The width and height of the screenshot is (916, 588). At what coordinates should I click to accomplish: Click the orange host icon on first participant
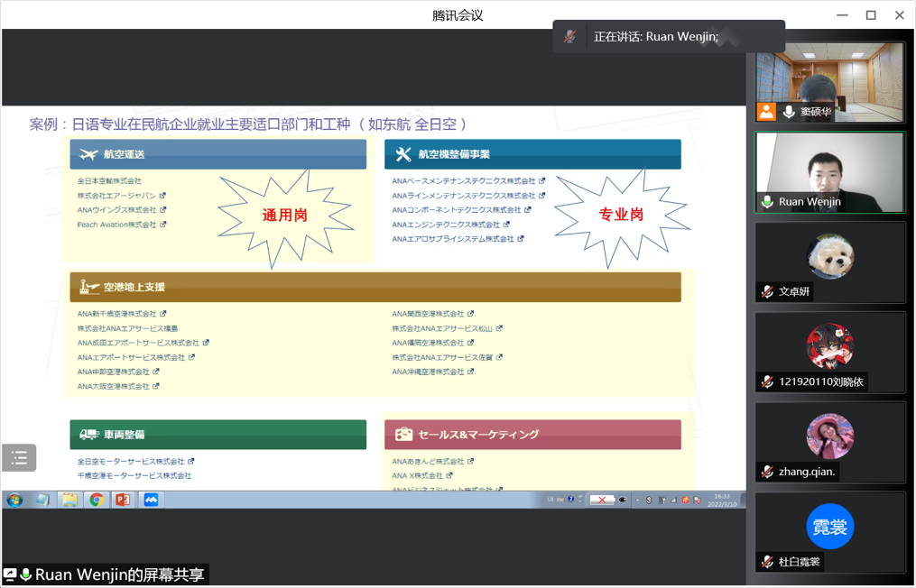(x=766, y=112)
